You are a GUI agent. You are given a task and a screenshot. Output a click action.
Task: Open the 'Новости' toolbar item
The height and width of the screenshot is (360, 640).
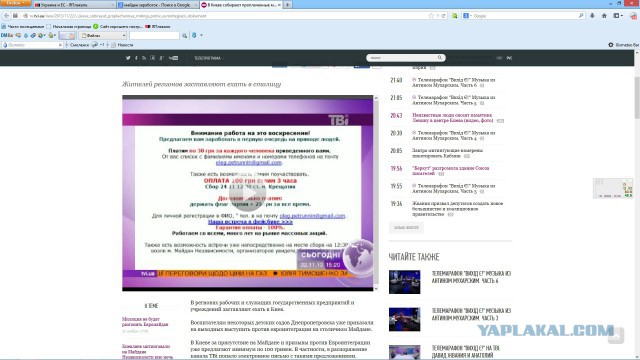122,45
